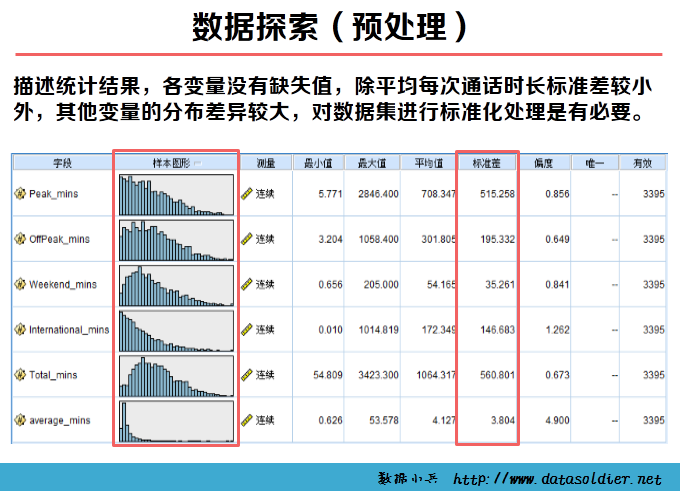Select the skewness value 0.673
Image resolution: width=680 pixels, height=491 pixels.
pos(557,375)
